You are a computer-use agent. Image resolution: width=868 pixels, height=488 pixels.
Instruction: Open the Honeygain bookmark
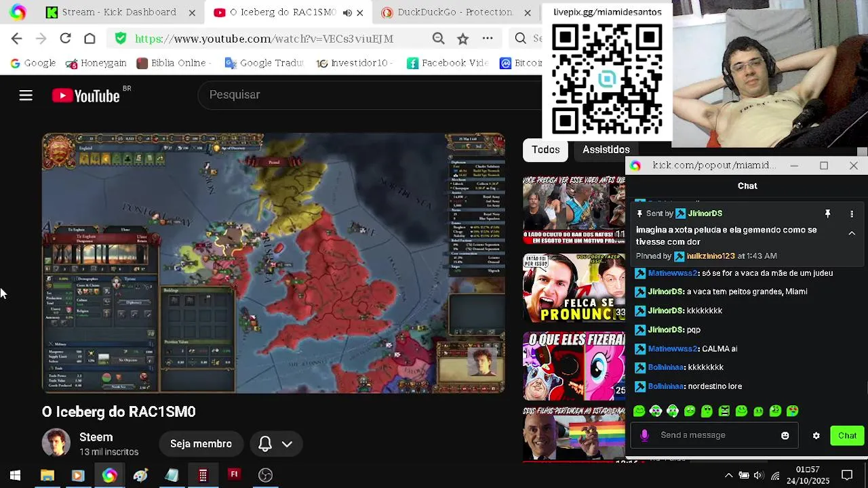pos(96,63)
